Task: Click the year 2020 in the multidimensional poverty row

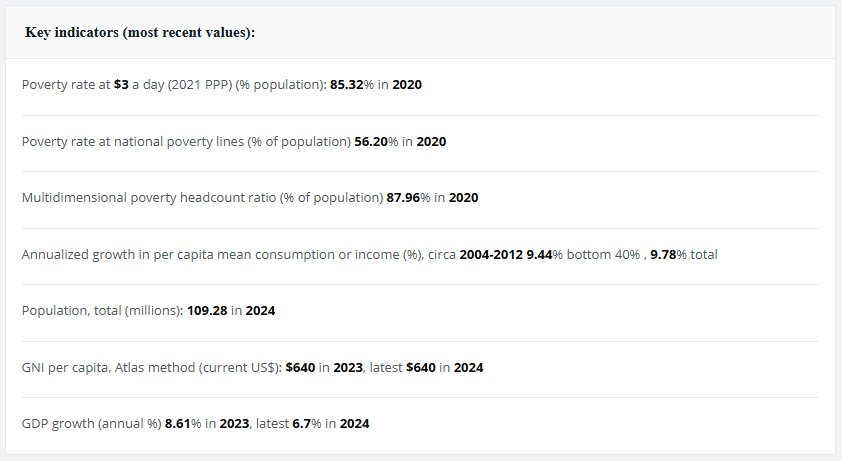Action: (463, 198)
